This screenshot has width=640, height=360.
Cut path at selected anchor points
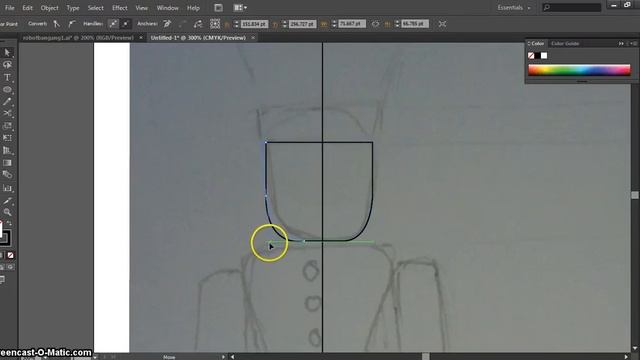(x=198, y=24)
